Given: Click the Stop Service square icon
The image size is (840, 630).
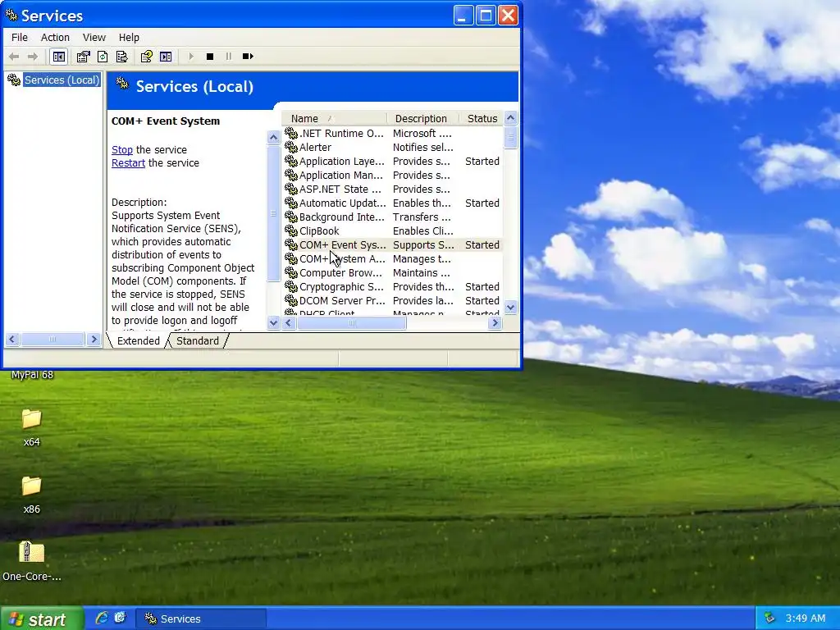Looking at the screenshot, I should pyautogui.click(x=210, y=57).
